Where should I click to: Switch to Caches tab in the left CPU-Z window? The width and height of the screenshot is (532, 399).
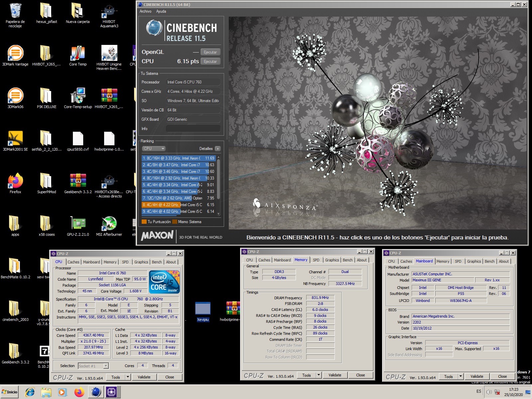click(73, 262)
